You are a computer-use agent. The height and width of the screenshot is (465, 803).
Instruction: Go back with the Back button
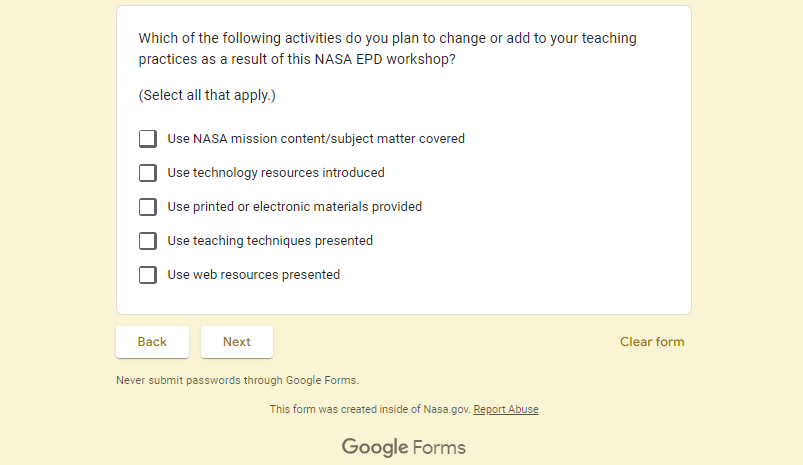tap(152, 342)
